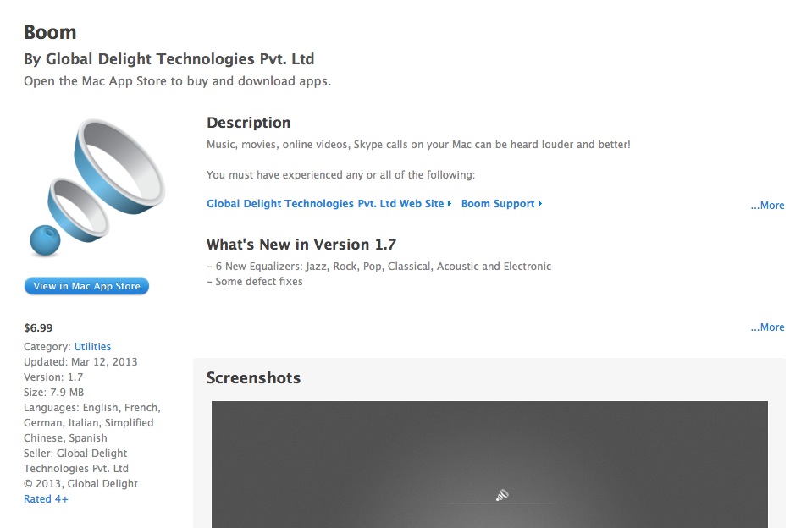This screenshot has width=812, height=528.
Task: Click the Rated 4+ link
Action: [x=46, y=499]
